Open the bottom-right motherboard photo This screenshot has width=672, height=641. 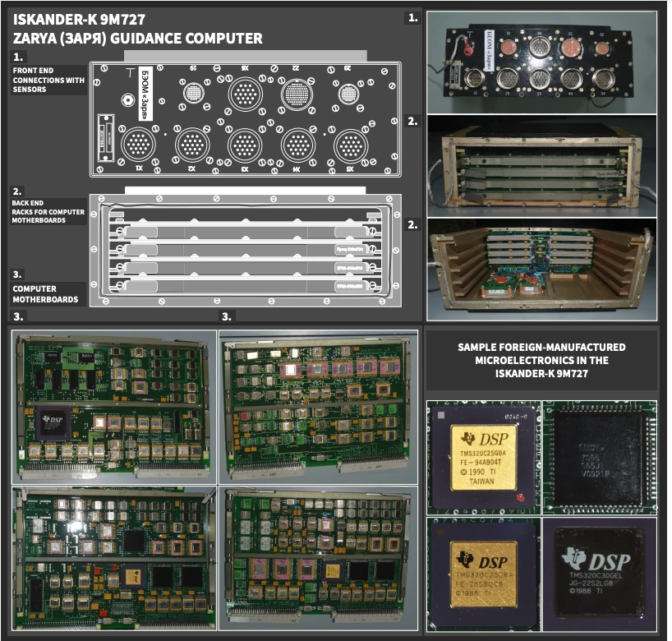pyautogui.click(x=318, y=561)
